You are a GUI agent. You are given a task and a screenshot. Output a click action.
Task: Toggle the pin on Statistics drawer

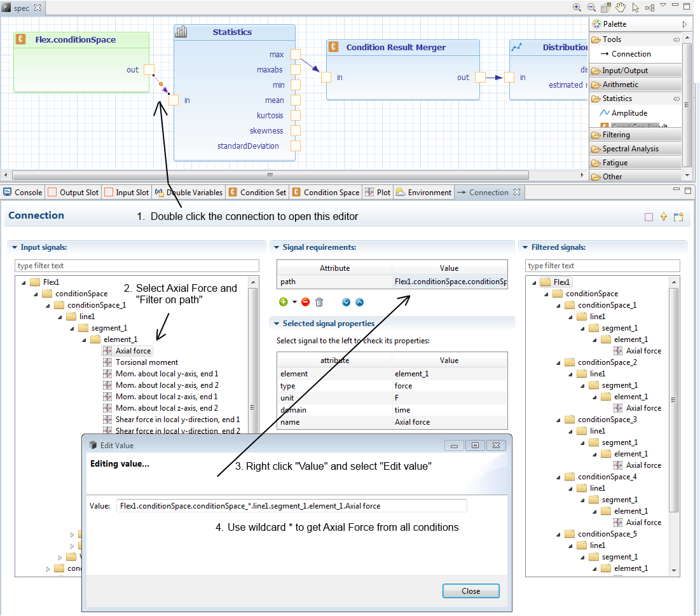point(677,99)
